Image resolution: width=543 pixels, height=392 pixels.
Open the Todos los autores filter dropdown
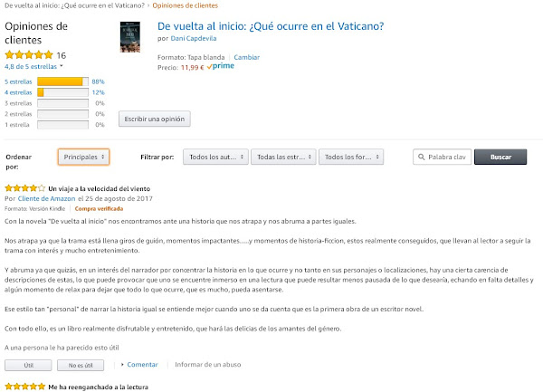click(x=215, y=157)
